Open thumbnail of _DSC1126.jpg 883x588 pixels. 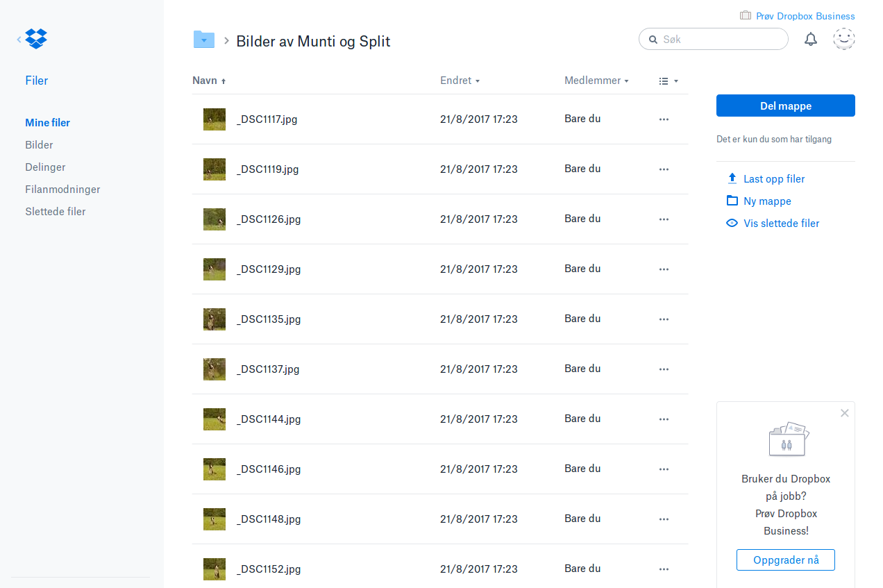215,219
